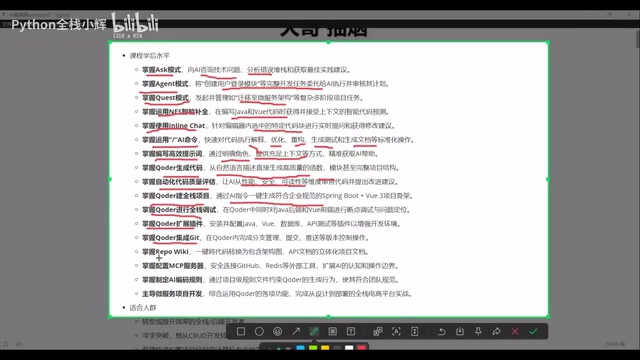The height and width of the screenshot is (360, 640).
Task: Select the green pen drawing tool
Action: [x=314, y=331]
